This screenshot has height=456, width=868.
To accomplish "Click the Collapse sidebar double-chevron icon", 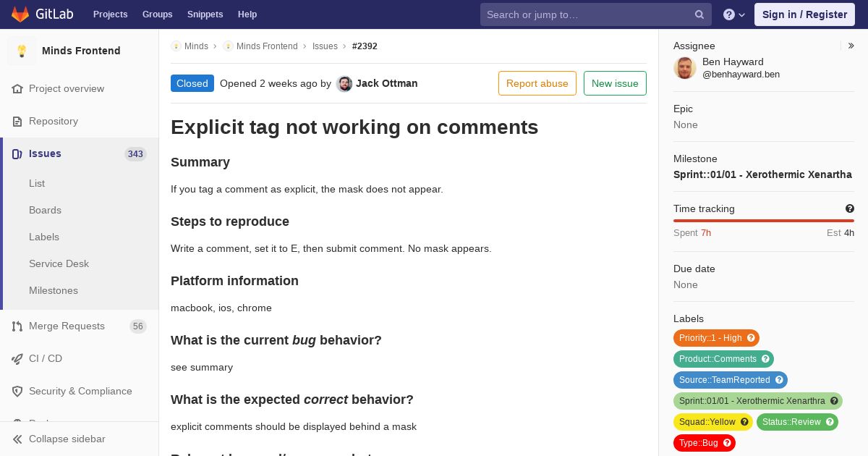I will tap(17, 439).
